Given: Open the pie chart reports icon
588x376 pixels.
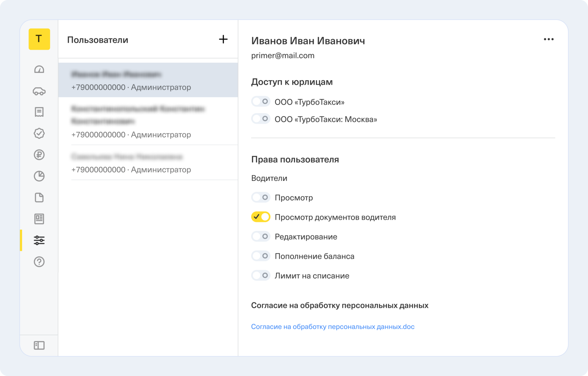Looking at the screenshot, I should (x=39, y=176).
